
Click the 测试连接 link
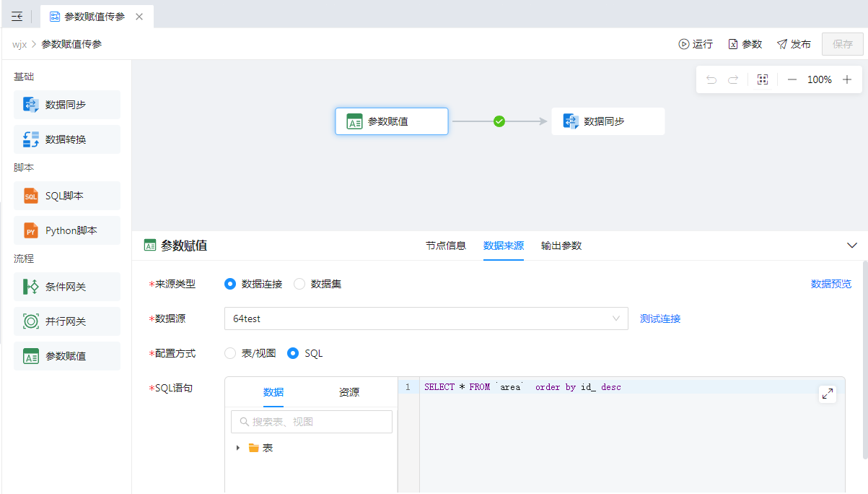pyautogui.click(x=660, y=318)
